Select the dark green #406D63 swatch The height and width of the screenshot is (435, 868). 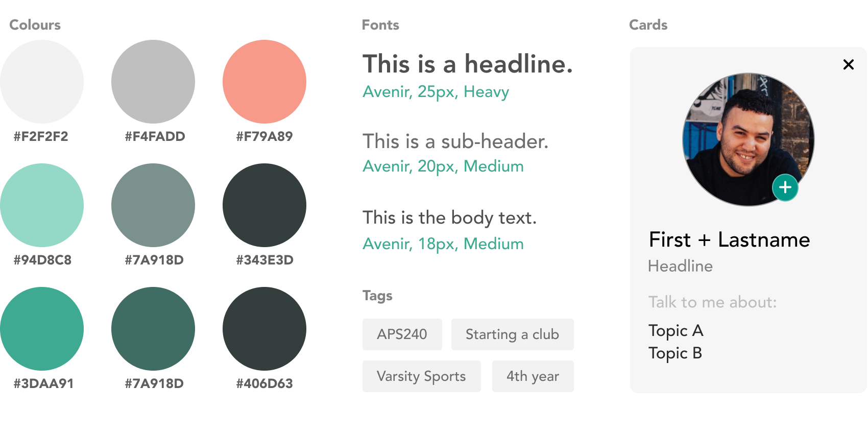[264, 329]
